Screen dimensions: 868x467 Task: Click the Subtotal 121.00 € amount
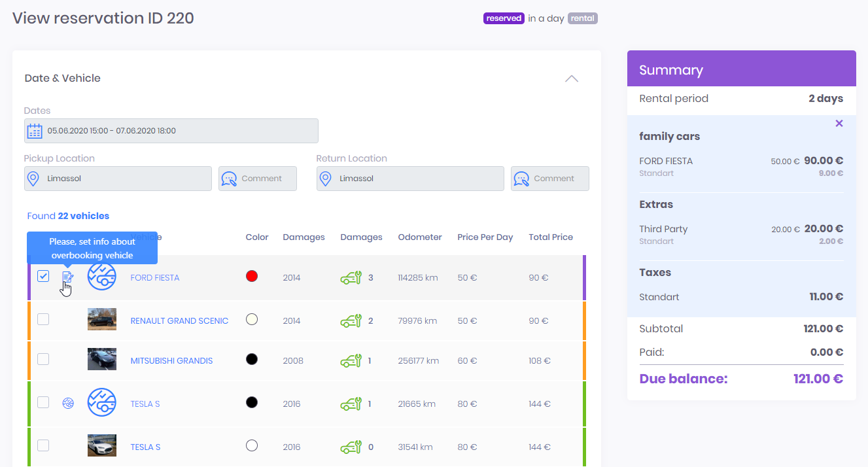click(824, 329)
